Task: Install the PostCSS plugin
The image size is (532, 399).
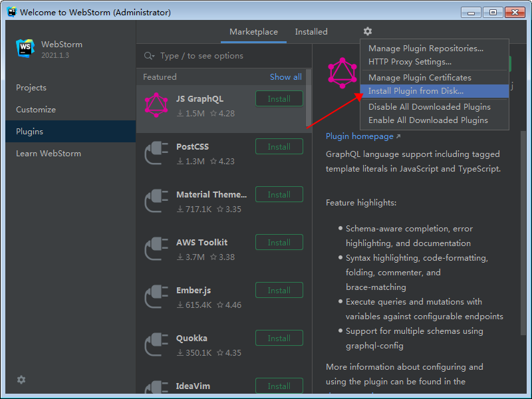Action: coord(279,146)
